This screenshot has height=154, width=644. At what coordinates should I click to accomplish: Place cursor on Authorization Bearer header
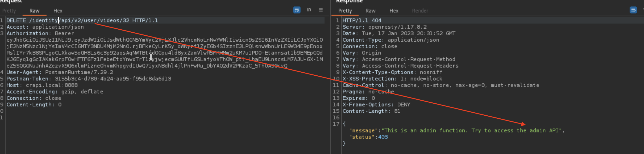[x=40, y=34]
